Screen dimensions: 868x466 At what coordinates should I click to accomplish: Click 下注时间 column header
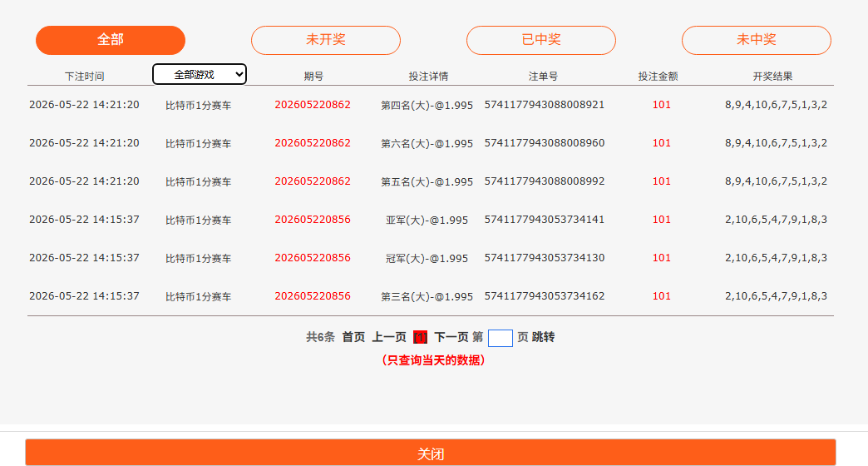pyautogui.click(x=84, y=77)
